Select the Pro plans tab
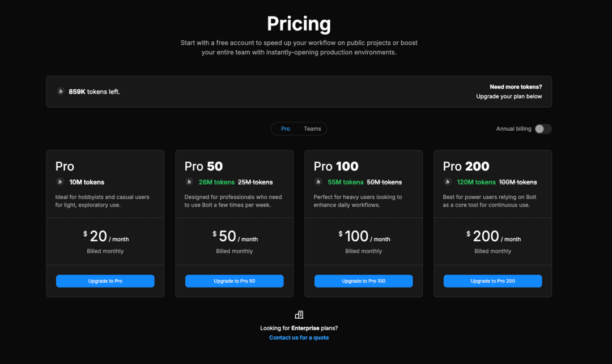Image resolution: width=612 pixels, height=364 pixels. coord(286,129)
